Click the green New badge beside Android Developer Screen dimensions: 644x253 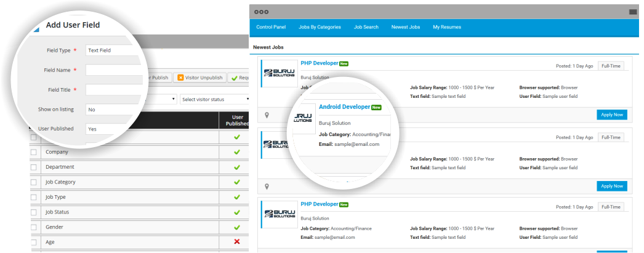[376, 108]
